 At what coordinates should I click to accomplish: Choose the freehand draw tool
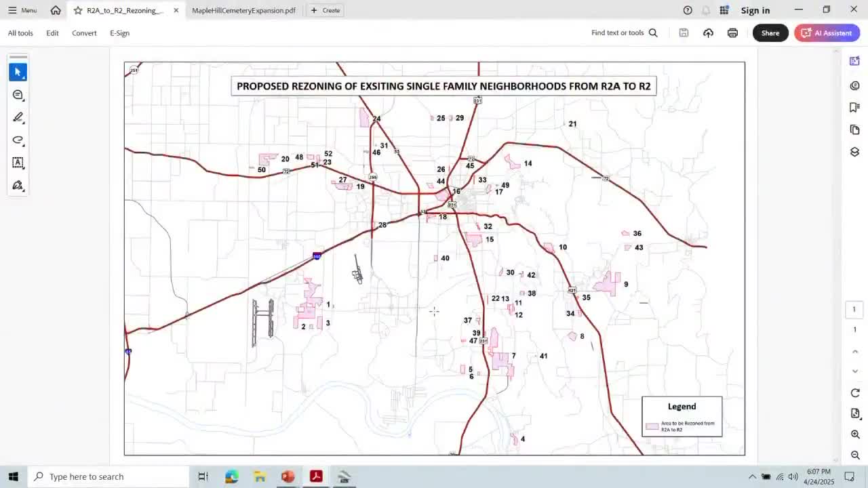(18, 140)
